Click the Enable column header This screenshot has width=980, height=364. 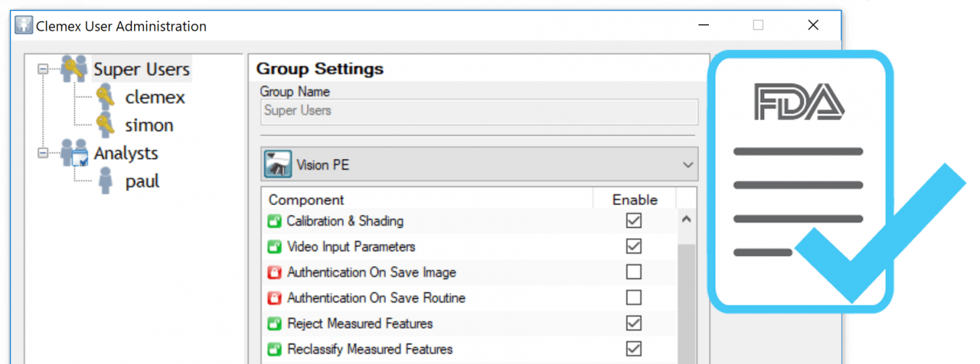[635, 200]
